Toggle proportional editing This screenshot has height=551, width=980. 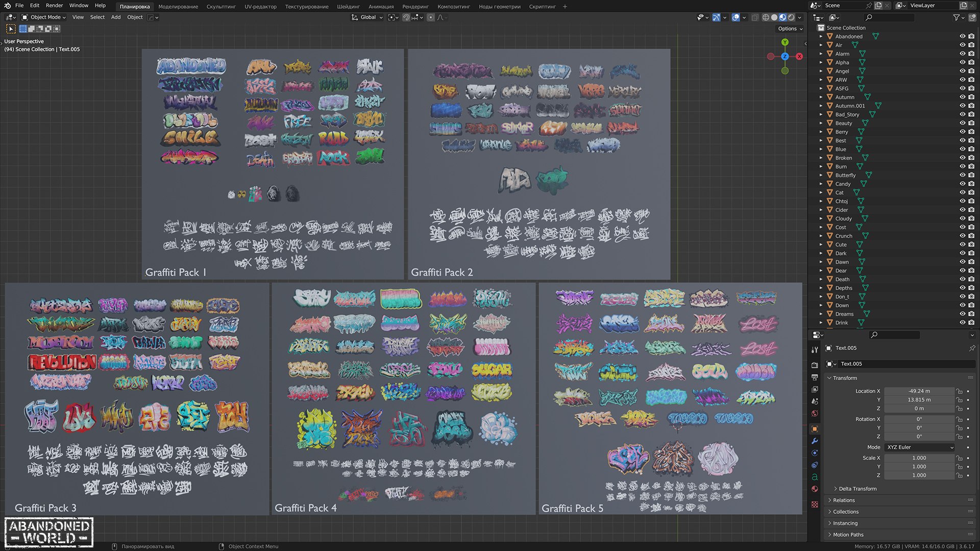coord(431,17)
